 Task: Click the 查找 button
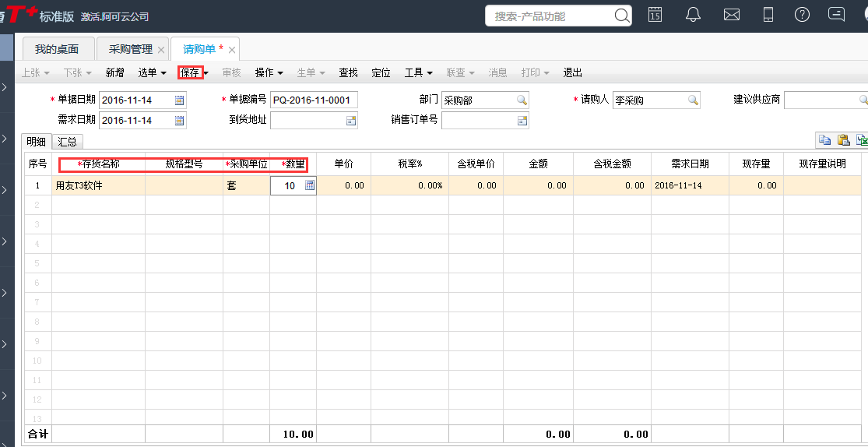point(348,72)
